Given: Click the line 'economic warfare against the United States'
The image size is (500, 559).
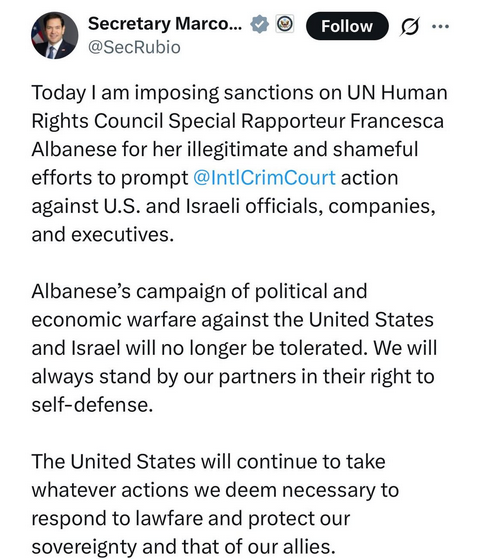Looking at the screenshot, I should point(232,319).
